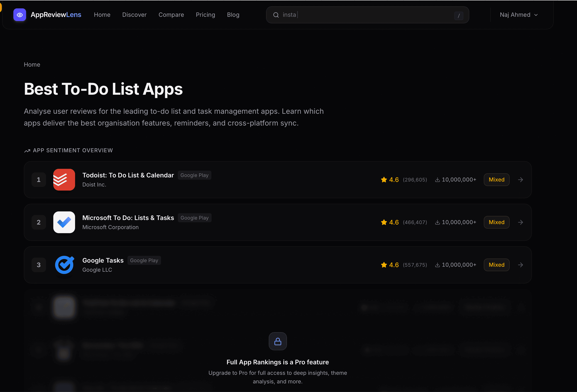Open the Naj Ahmed account dropdown
The height and width of the screenshot is (392, 577).
[x=519, y=15]
